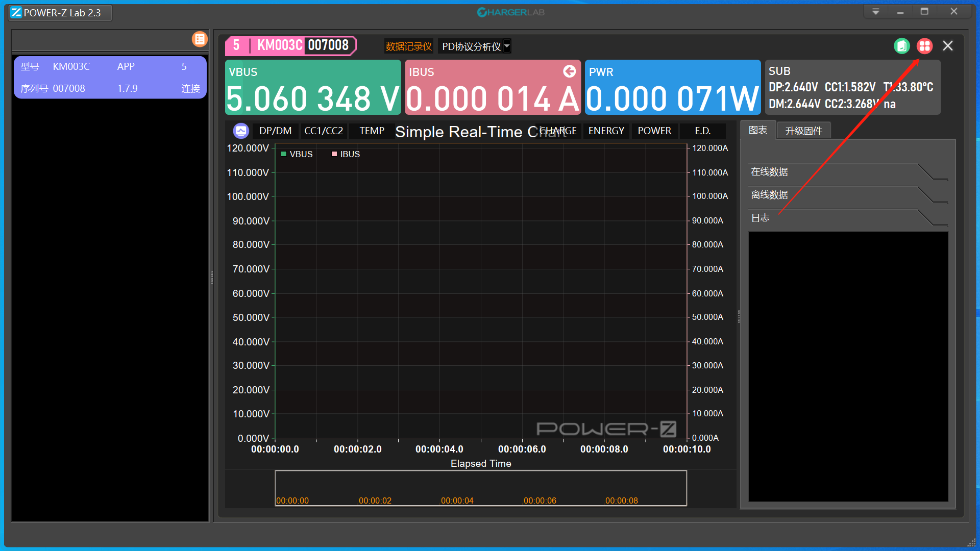The image size is (980, 551).
Task: Switch to the 升级固件 tab
Action: tap(803, 131)
